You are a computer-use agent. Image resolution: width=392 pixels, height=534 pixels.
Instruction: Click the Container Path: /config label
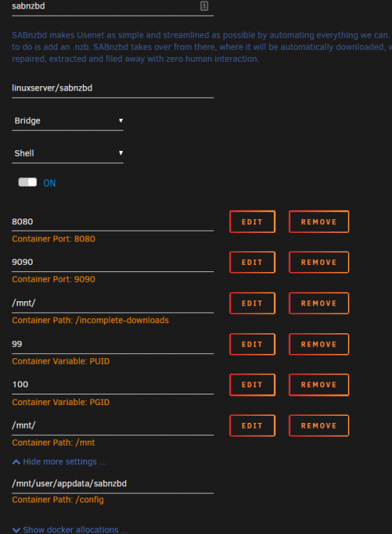point(58,500)
